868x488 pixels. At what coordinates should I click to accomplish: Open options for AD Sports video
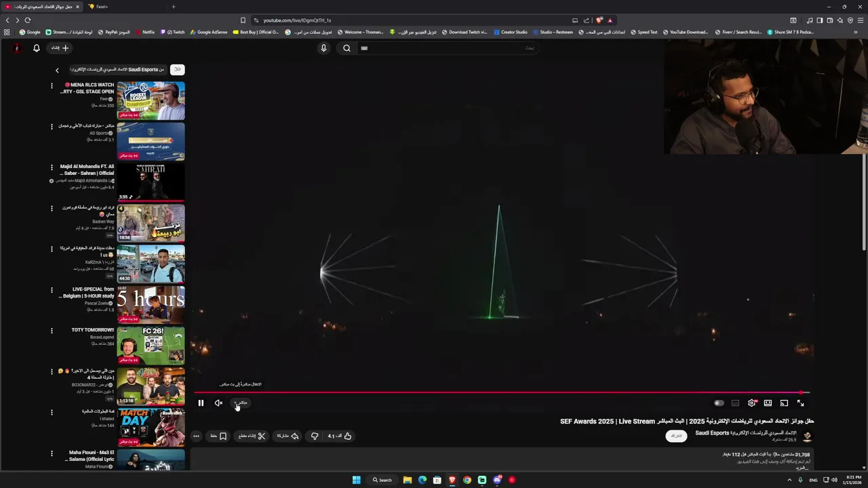click(x=52, y=126)
